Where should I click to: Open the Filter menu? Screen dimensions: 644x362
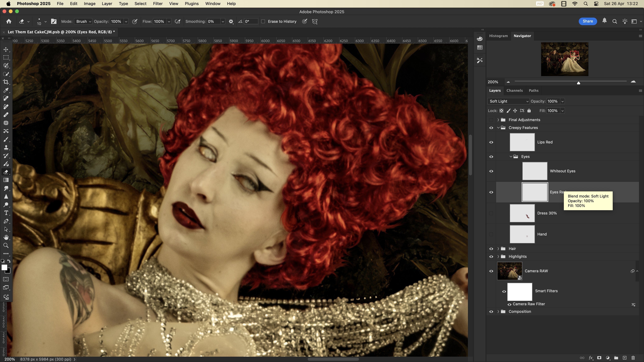point(158,4)
